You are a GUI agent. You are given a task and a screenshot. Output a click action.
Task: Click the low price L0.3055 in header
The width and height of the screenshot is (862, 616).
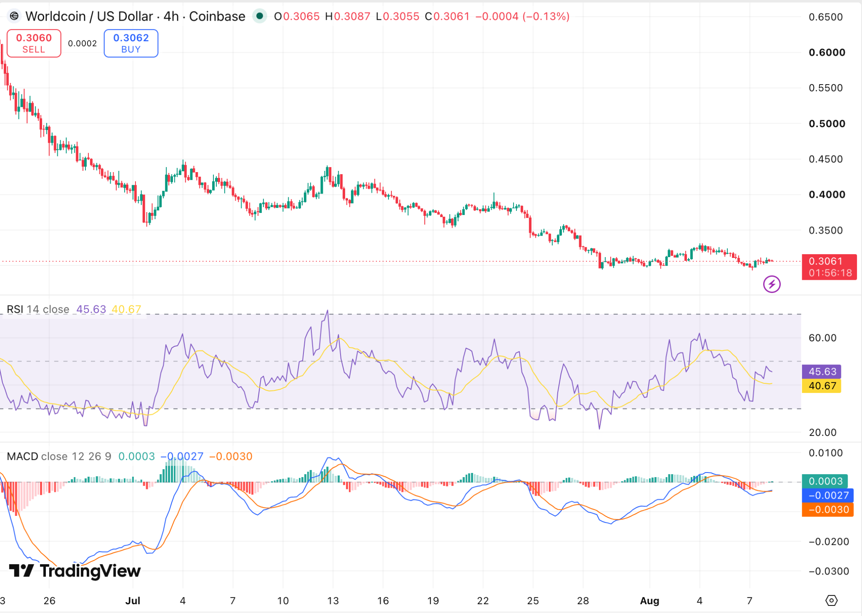pyautogui.click(x=398, y=16)
